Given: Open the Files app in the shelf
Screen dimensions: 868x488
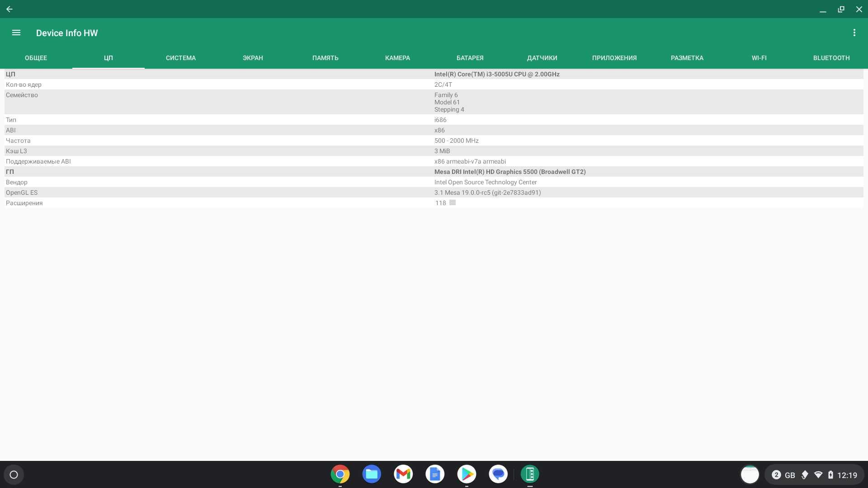Looking at the screenshot, I should pos(372,474).
